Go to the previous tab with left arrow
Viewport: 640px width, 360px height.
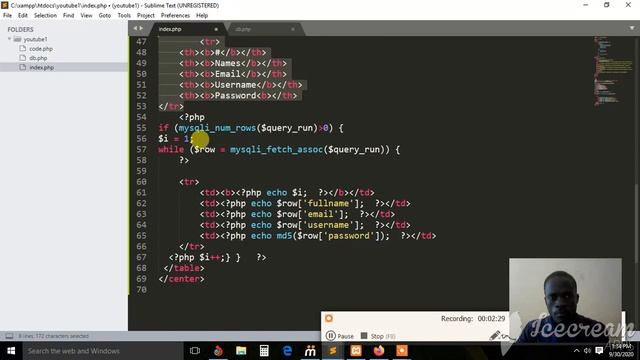[135, 28]
